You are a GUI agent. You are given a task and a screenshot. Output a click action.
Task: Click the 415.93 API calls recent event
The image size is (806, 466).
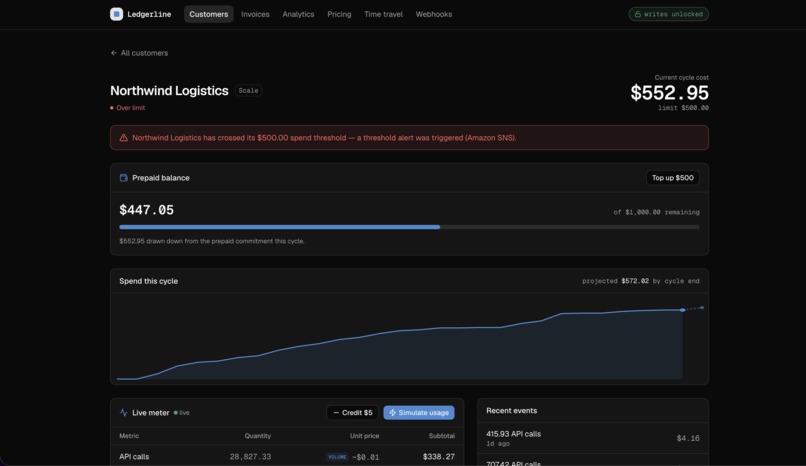coord(593,438)
